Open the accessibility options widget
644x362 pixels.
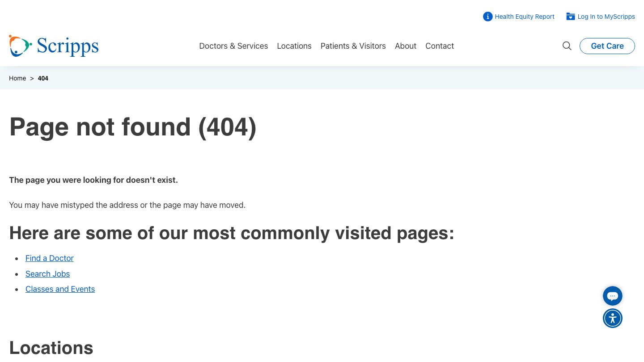pyautogui.click(x=612, y=318)
